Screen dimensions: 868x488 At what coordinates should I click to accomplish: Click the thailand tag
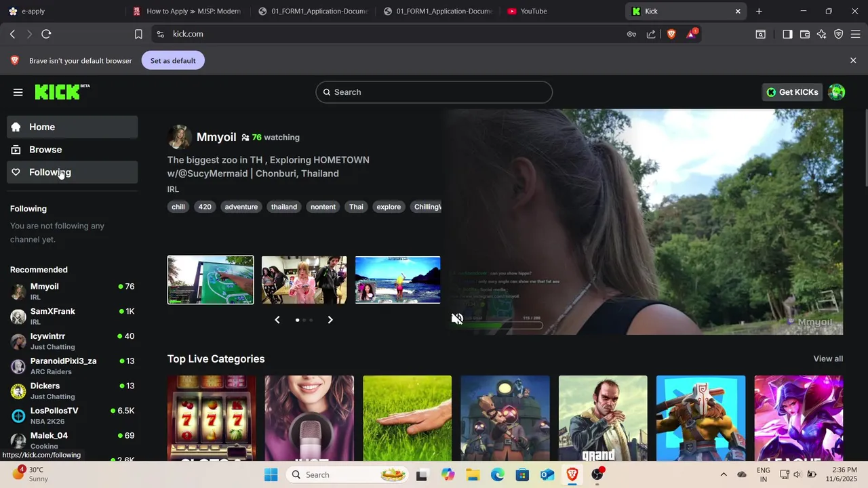pyautogui.click(x=284, y=207)
